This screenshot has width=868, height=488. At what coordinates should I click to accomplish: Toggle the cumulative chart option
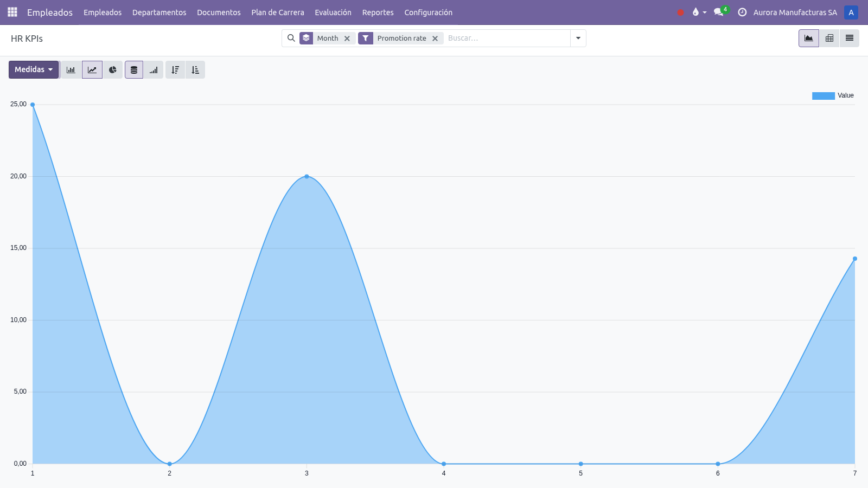154,69
